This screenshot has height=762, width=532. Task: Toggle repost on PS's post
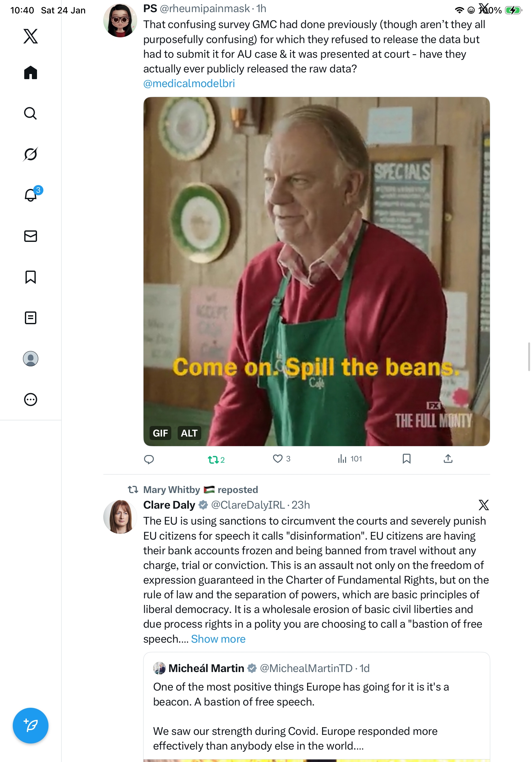coord(216,459)
